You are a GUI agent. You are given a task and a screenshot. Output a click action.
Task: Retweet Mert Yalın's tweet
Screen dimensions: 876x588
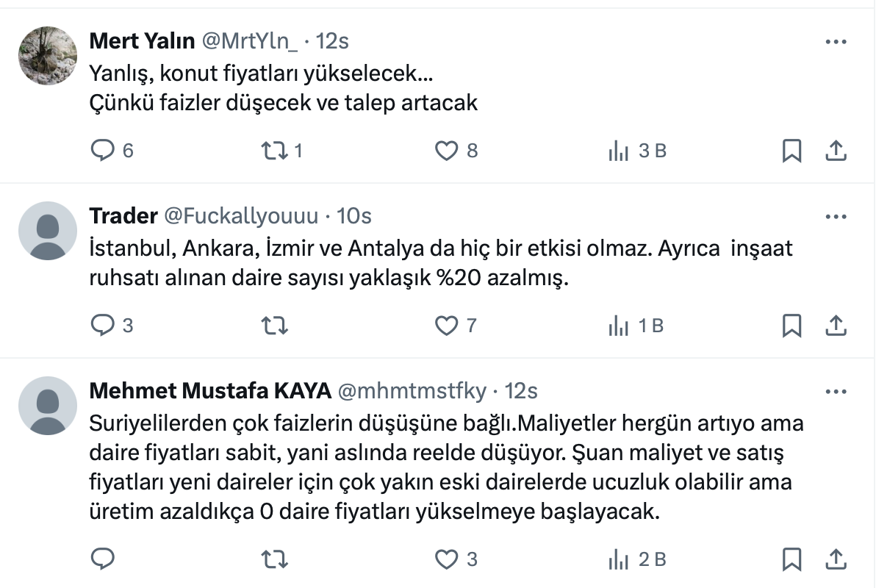274,151
